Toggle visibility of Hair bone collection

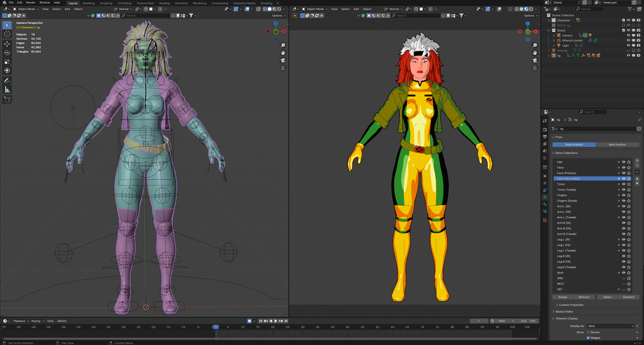coord(623,162)
